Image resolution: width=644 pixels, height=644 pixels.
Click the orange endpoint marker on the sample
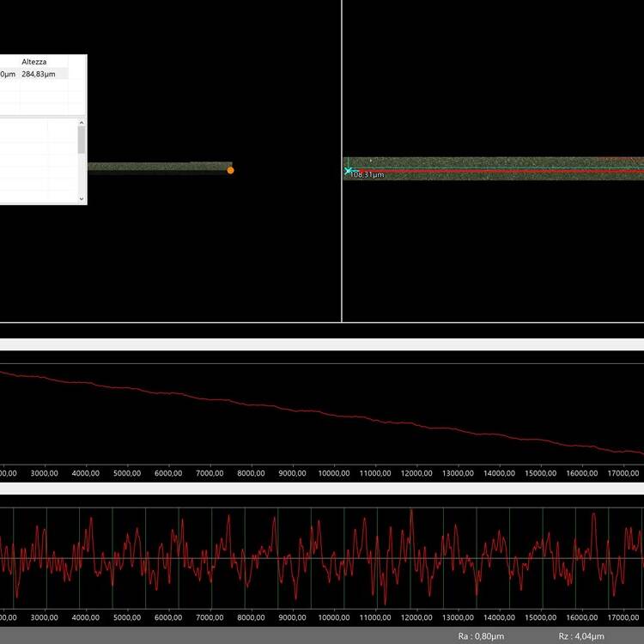tap(230, 170)
